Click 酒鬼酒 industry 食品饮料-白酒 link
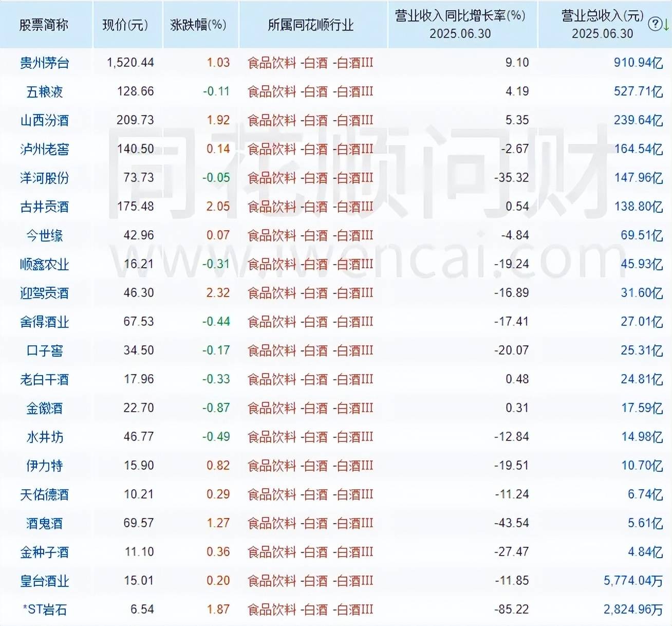Viewport: 672px width, 626px height. click(x=310, y=523)
